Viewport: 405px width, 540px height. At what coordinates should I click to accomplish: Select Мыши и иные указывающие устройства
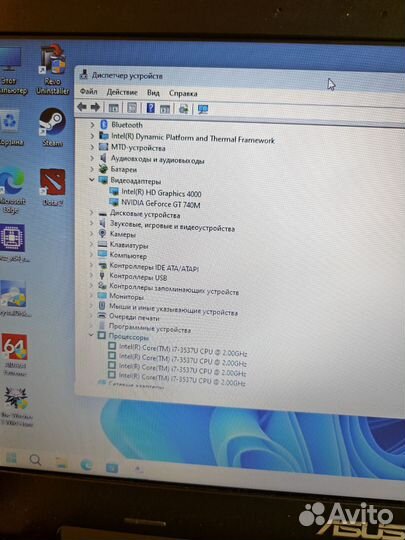point(173,309)
